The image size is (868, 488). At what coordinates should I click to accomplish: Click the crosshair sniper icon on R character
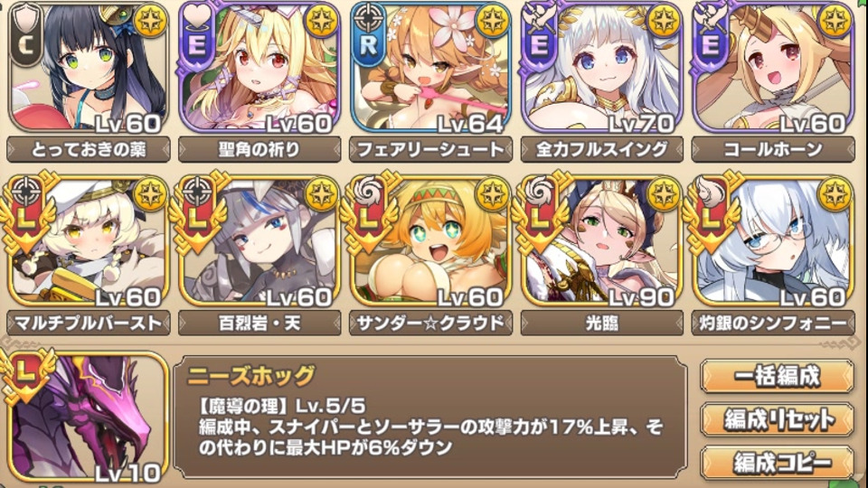[368, 18]
